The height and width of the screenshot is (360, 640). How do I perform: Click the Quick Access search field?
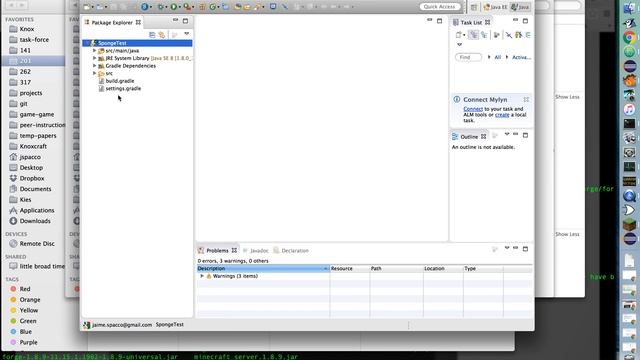pos(440,7)
